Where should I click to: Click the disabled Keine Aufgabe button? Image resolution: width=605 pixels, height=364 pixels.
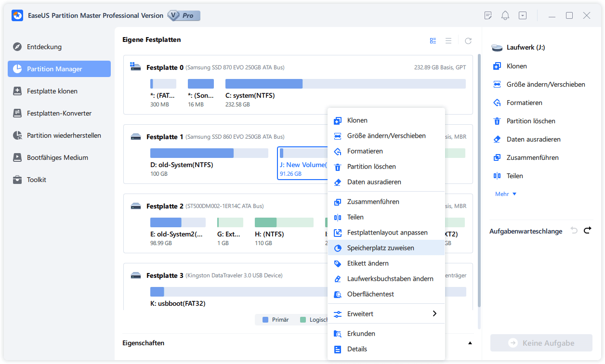pyautogui.click(x=541, y=343)
